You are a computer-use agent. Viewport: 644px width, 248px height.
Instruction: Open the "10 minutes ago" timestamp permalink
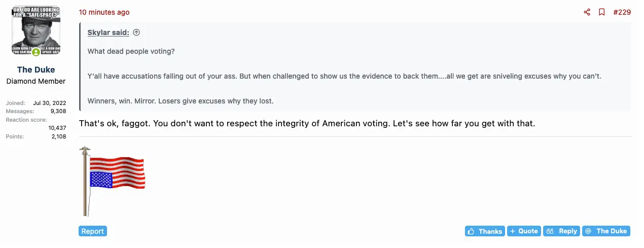[104, 12]
